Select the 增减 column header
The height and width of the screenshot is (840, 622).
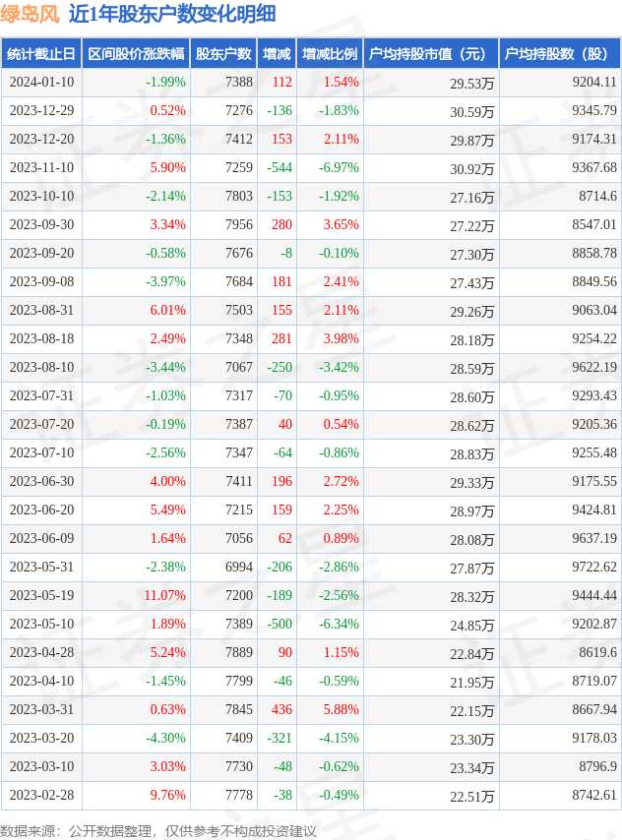[277, 54]
